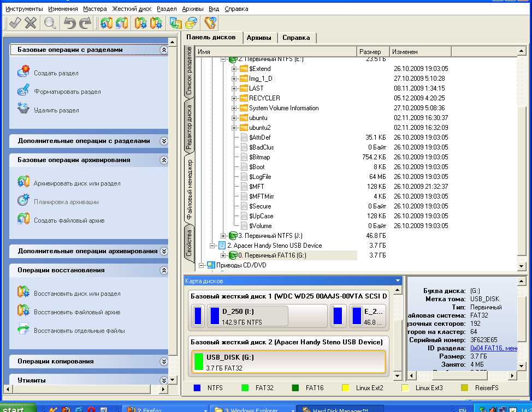This screenshot has height=412, width=532.
Task: Click the Redo arrow in toolbar
Action: click(x=85, y=23)
